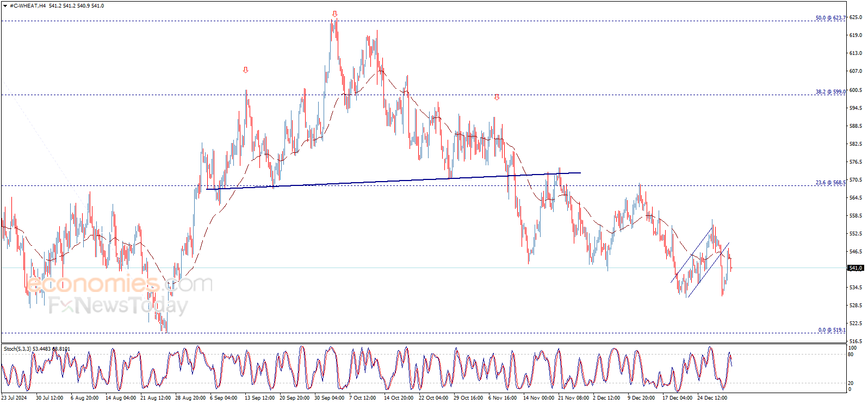This screenshot has height=404, width=868.
Task: Click the 588.5 price scale label
Action: click(855, 126)
